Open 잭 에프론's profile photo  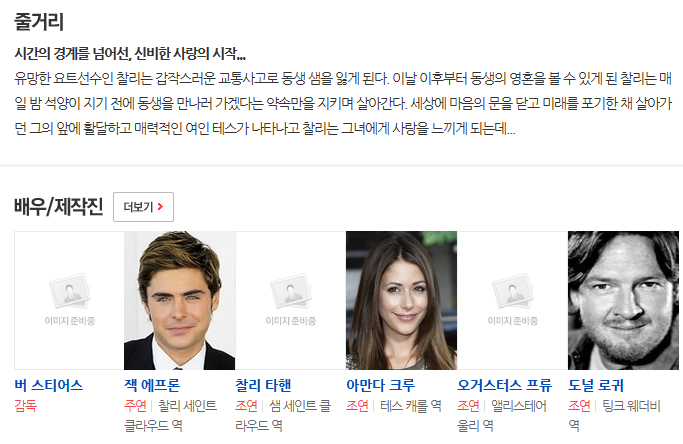pyautogui.click(x=179, y=300)
